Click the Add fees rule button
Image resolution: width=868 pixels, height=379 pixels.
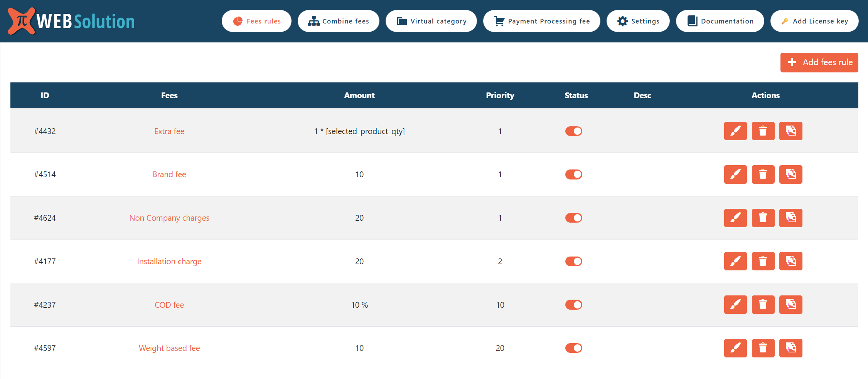pos(819,62)
